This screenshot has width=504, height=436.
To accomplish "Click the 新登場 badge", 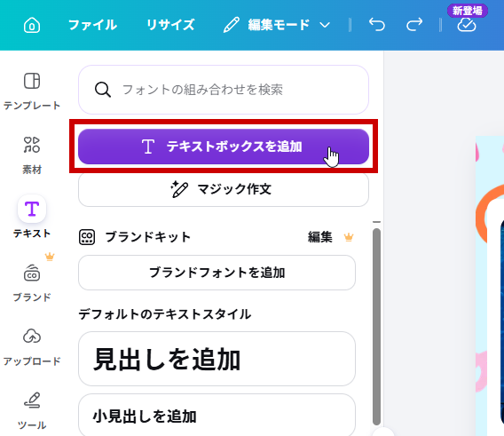I will coord(468,11).
